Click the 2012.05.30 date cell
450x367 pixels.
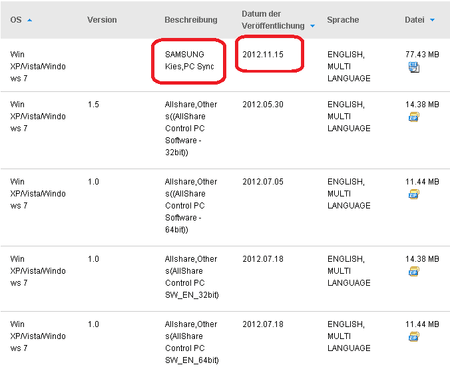click(x=263, y=104)
